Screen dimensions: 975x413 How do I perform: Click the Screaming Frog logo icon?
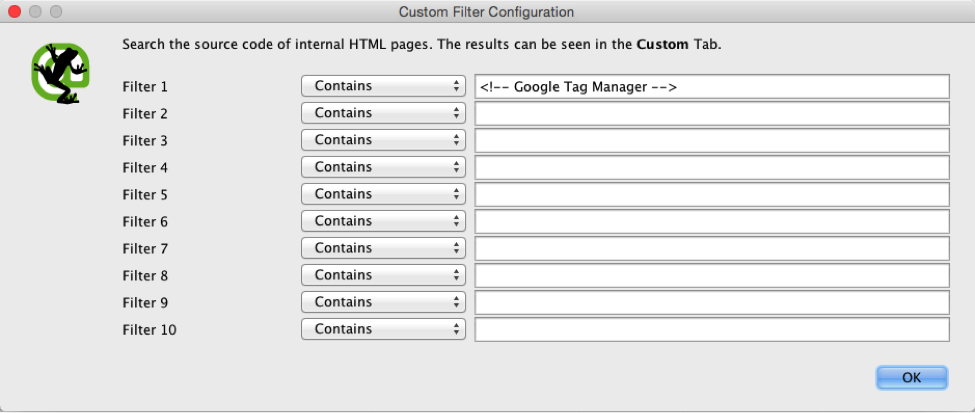click(x=60, y=73)
